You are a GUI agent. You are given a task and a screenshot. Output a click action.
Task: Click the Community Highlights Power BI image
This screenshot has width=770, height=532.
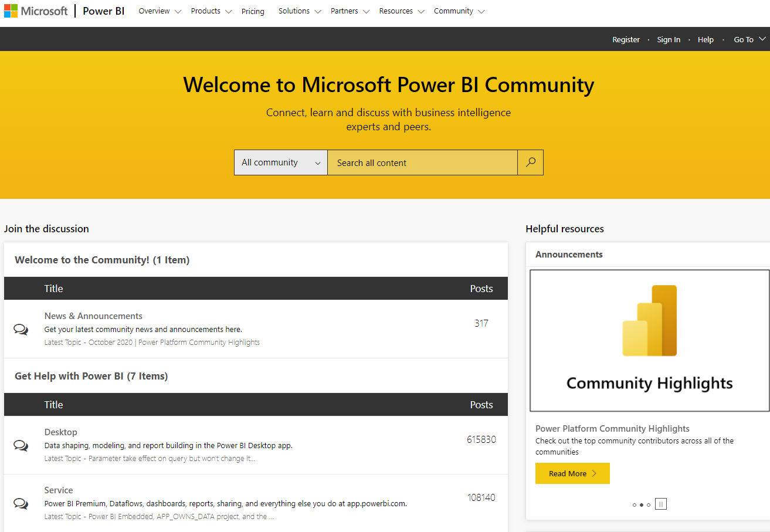pyautogui.click(x=649, y=340)
